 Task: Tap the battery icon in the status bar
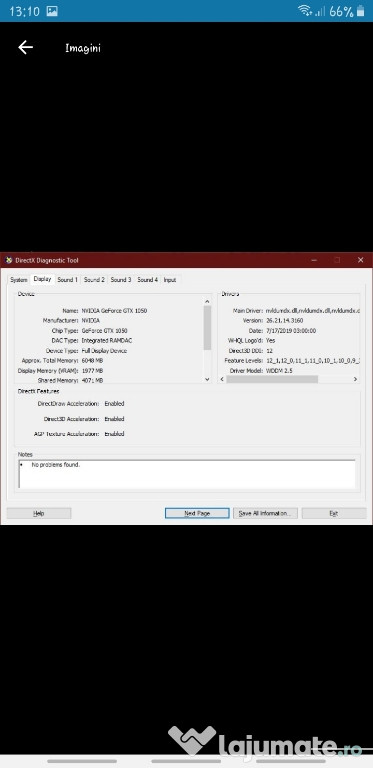(361, 11)
